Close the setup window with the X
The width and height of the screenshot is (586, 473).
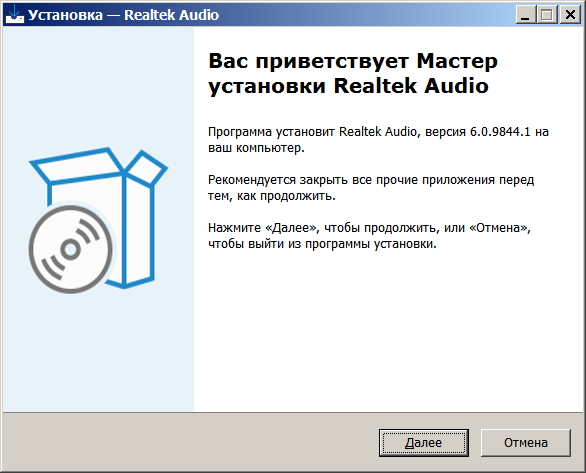point(570,15)
